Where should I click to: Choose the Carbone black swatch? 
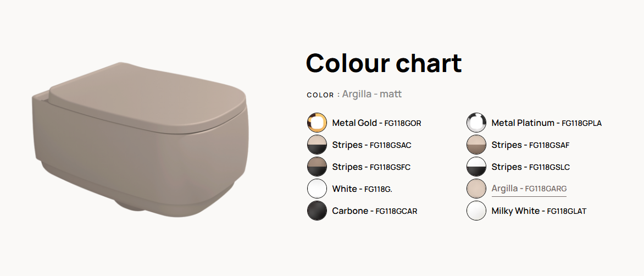[x=317, y=211]
